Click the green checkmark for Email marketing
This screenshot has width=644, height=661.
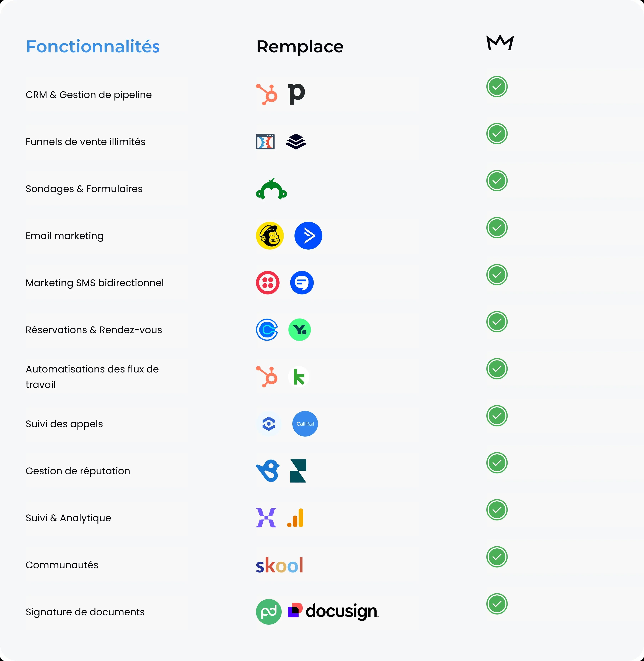497,228
